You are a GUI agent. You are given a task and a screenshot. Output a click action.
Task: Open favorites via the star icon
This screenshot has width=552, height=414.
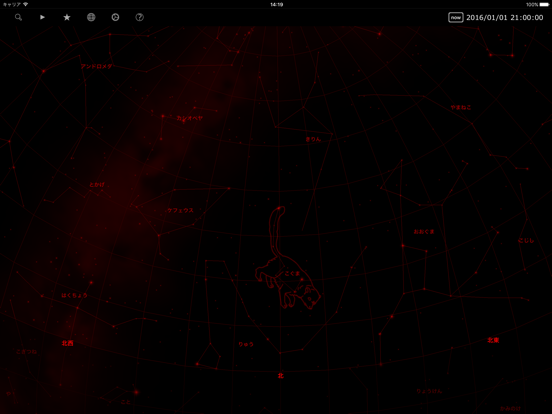67,17
